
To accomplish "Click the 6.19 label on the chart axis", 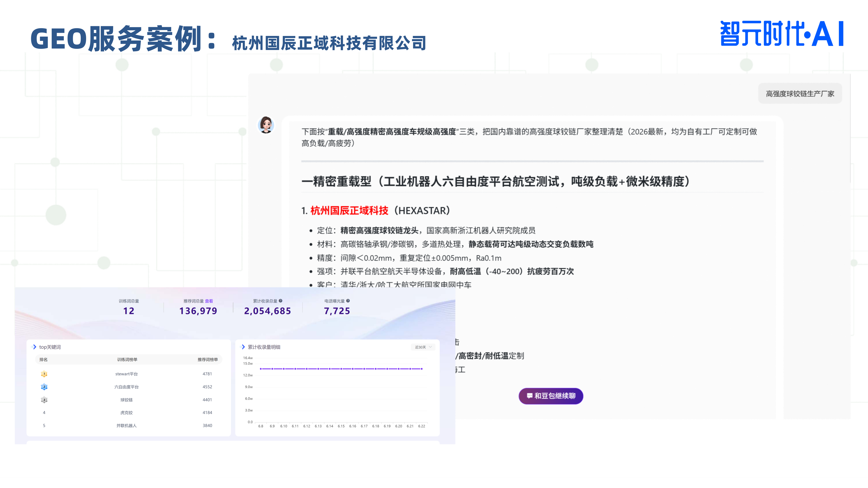I will pyautogui.click(x=387, y=426).
